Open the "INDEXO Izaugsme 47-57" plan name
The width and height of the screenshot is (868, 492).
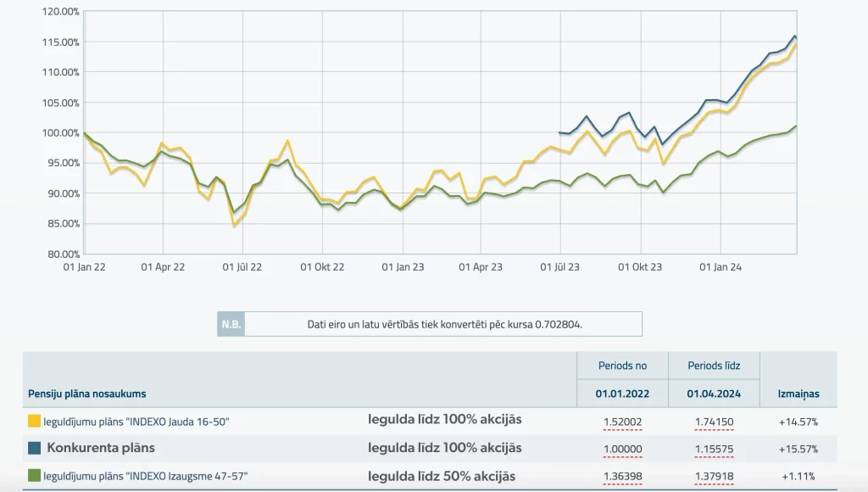(x=146, y=476)
